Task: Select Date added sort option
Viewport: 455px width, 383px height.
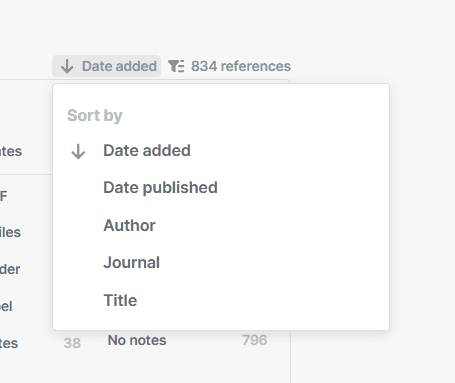Action: click(x=147, y=150)
